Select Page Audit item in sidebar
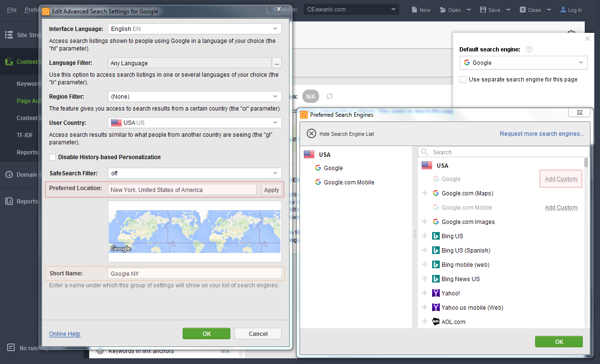 click(x=28, y=101)
